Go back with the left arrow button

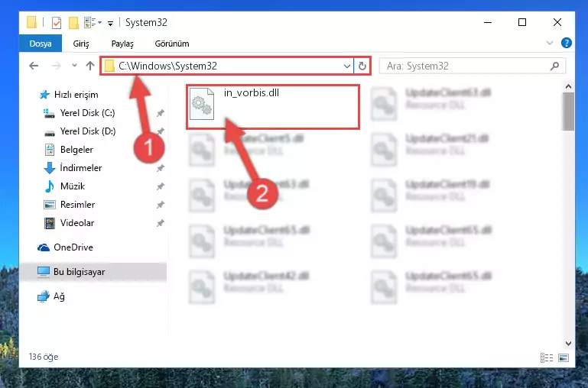34,66
